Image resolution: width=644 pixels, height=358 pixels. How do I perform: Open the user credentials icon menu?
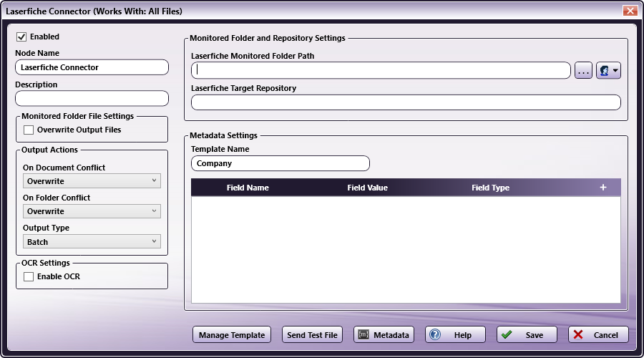coord(608,71)
